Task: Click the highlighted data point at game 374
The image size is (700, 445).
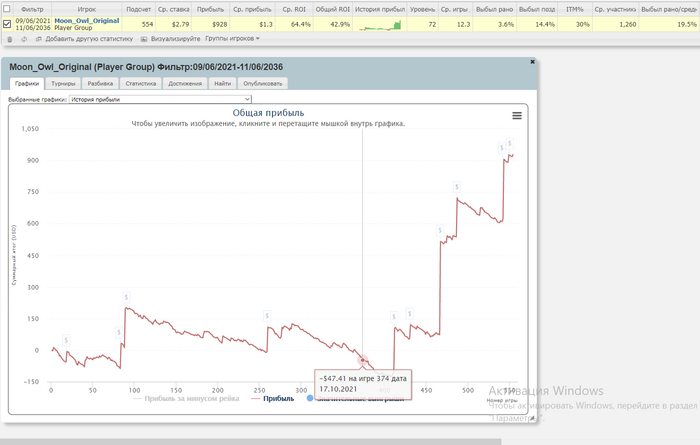Action: point(362,360)
